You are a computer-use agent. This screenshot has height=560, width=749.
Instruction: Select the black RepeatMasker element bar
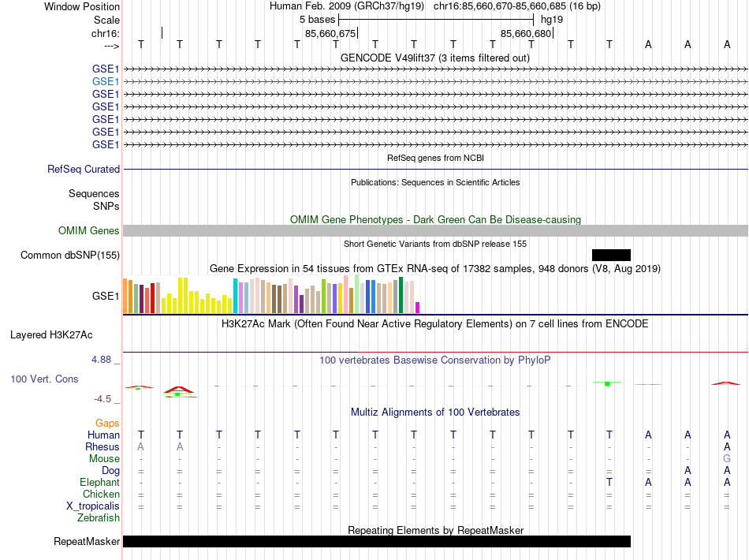[x=377, y=541]
